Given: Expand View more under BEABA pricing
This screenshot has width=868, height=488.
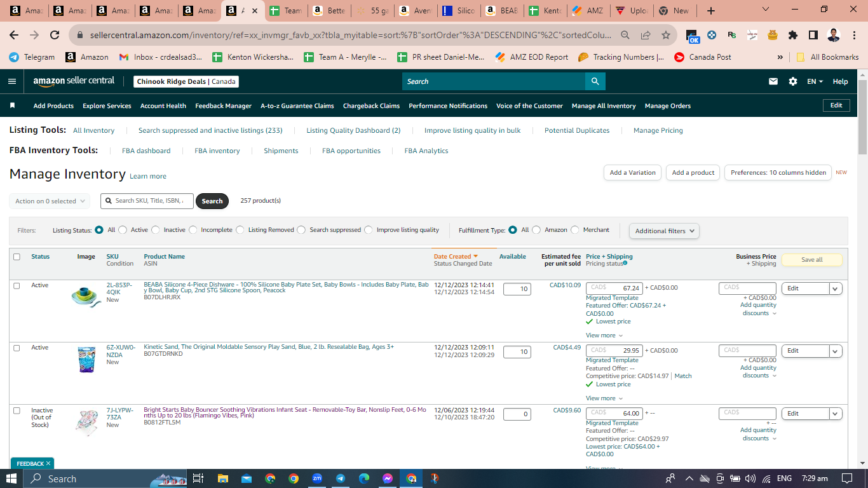Looking at the screenshot, I should click(604, 335).
